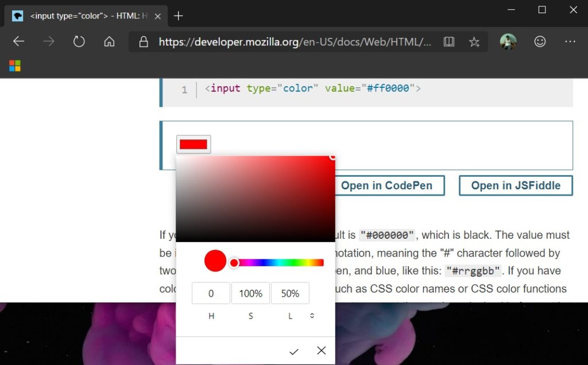
Task: Toggle the color format with the arrows
Action: (x=311, y=315)
